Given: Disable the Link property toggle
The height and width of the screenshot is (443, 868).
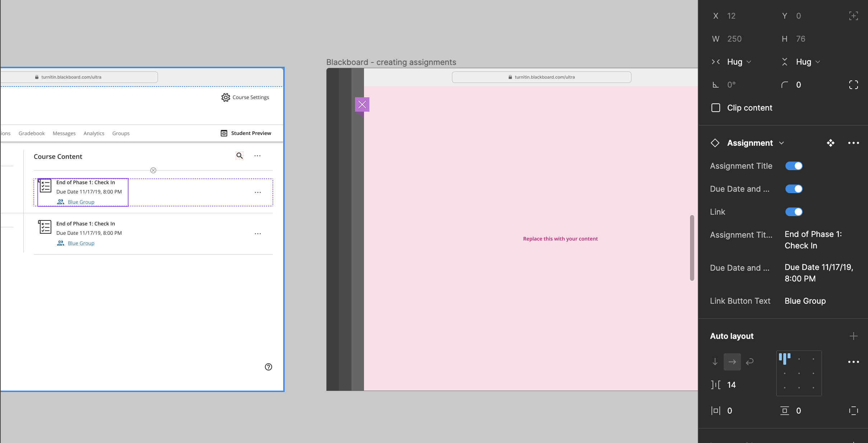Looking at the screenshot, I should click(x=794, y=212).
